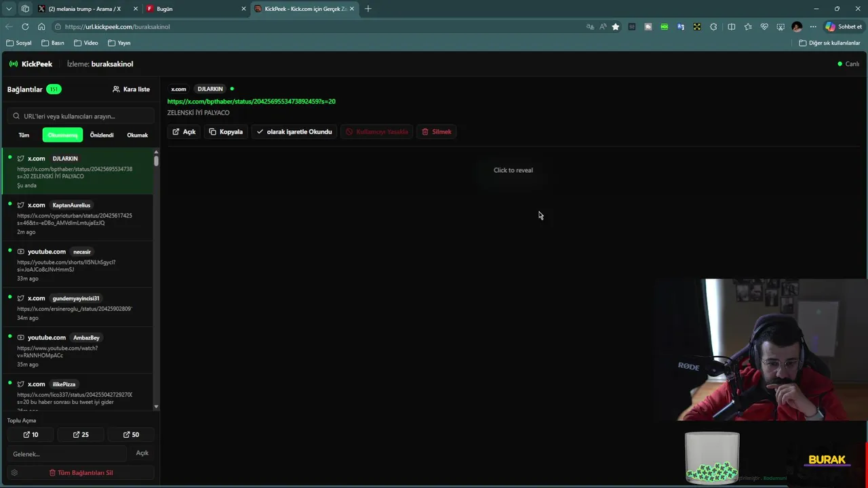Open the tab search dropdown arrow
This screenshot has height=488, width=868.
[x=9, y=9]
